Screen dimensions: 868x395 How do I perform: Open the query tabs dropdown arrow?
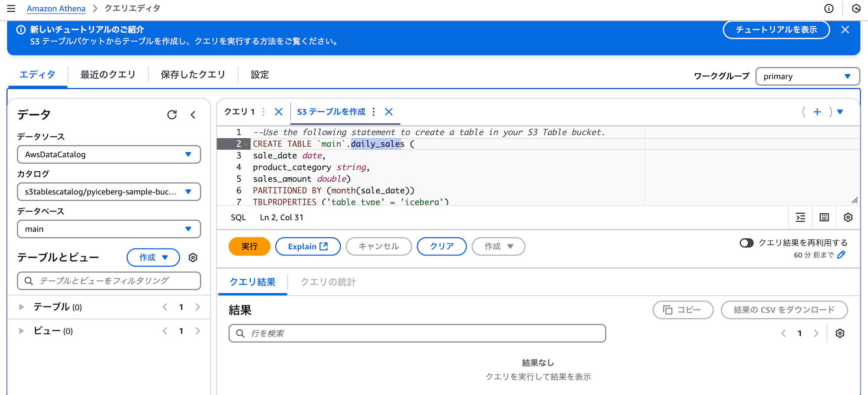pyautogui.click(x=840, y=112)
